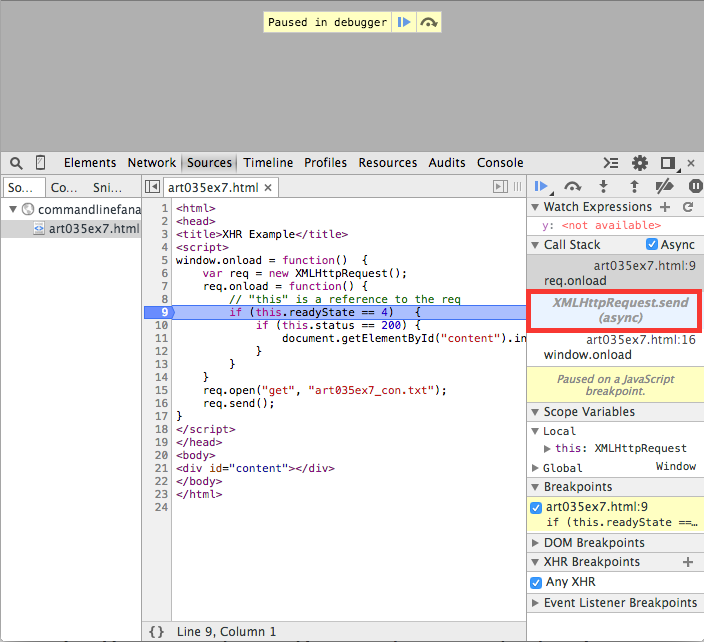Open the Sources panel tab

[209, 163]
